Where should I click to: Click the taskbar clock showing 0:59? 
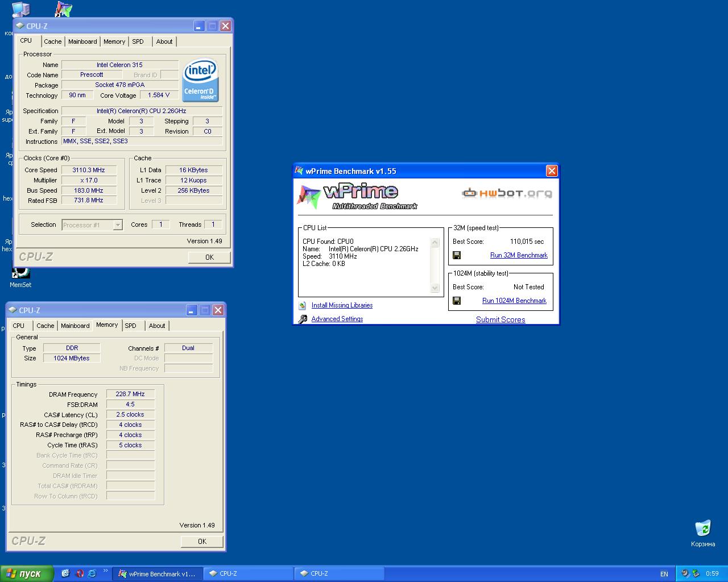coord(712,573)
